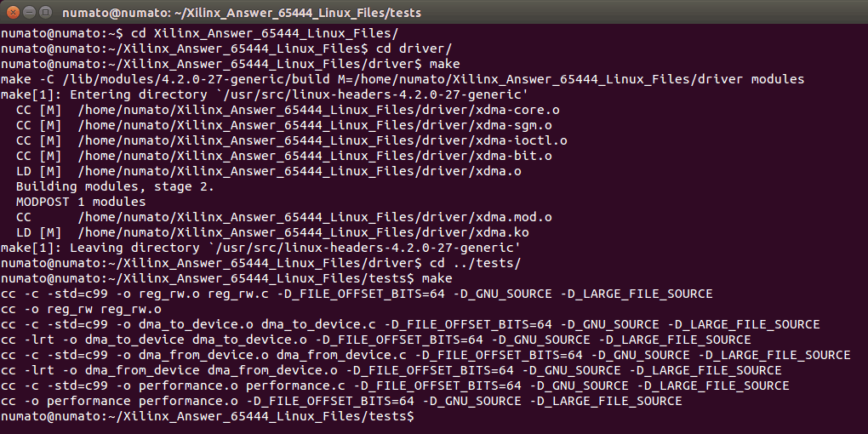The height and width of the screenshot is (434, 868).
Task: Click the 'MODPOST 1 modules' line
Action: 81,202
